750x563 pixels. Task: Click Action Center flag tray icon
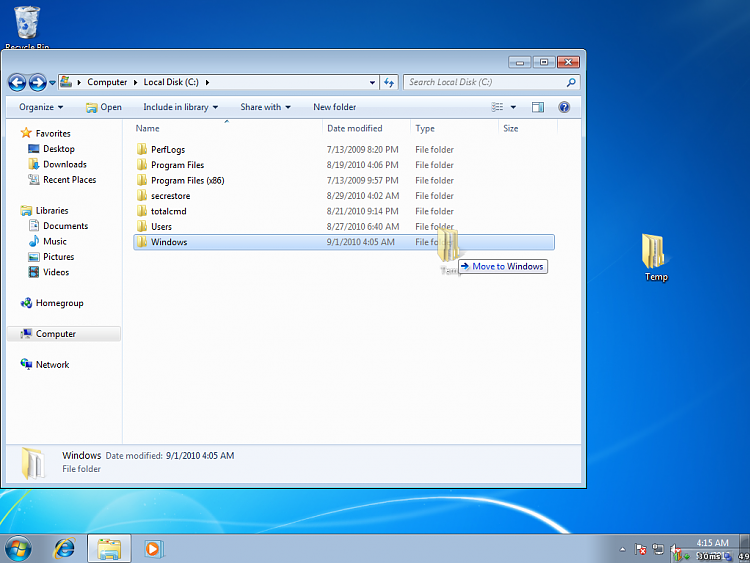pos(641,549)
